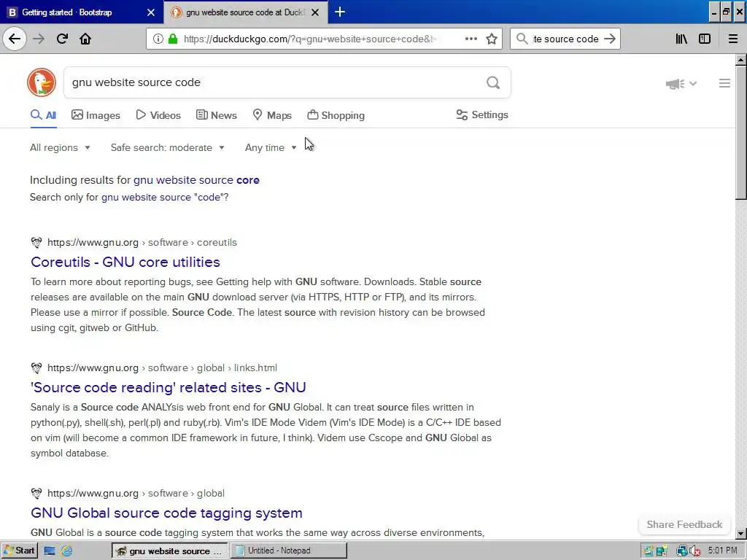
Task: Go back with the browser back arrow
Action: [x=15, y=39]
